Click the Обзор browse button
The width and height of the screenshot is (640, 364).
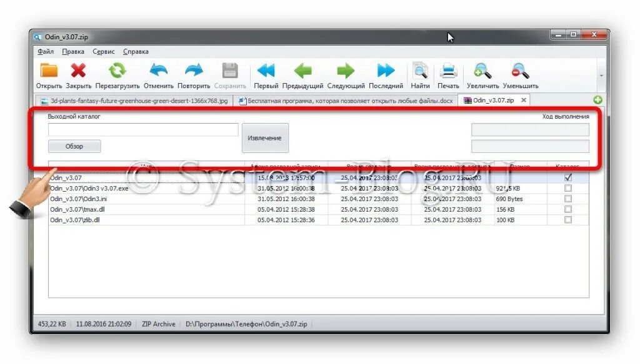pyautogui.click(x=74, y=146)
